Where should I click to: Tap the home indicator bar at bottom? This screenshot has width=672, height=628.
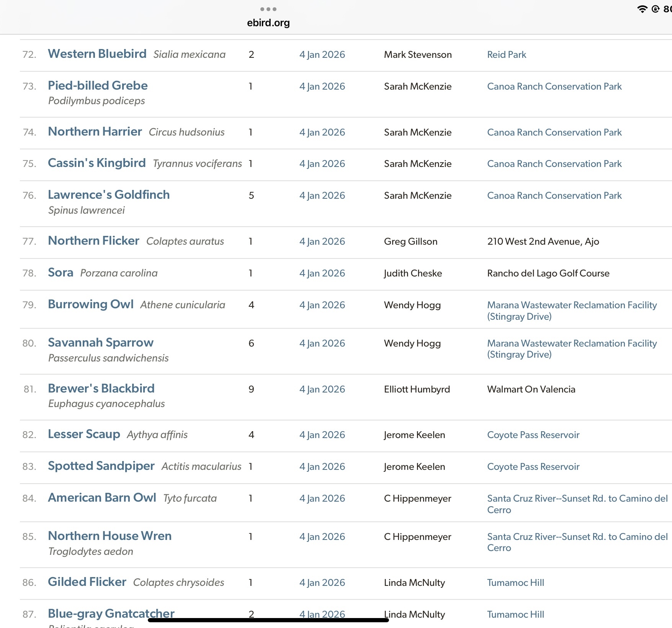click(268, 620)
